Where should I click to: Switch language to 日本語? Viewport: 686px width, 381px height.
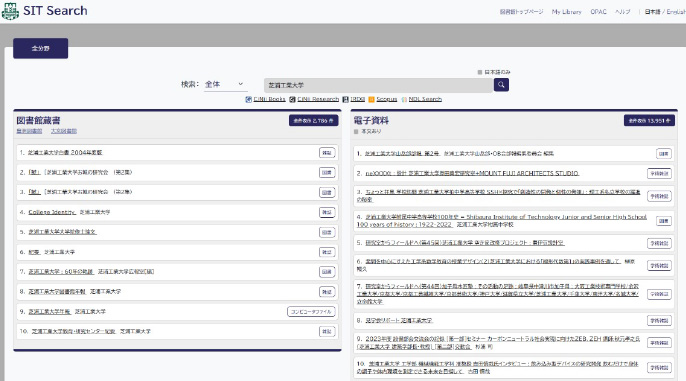652,12
